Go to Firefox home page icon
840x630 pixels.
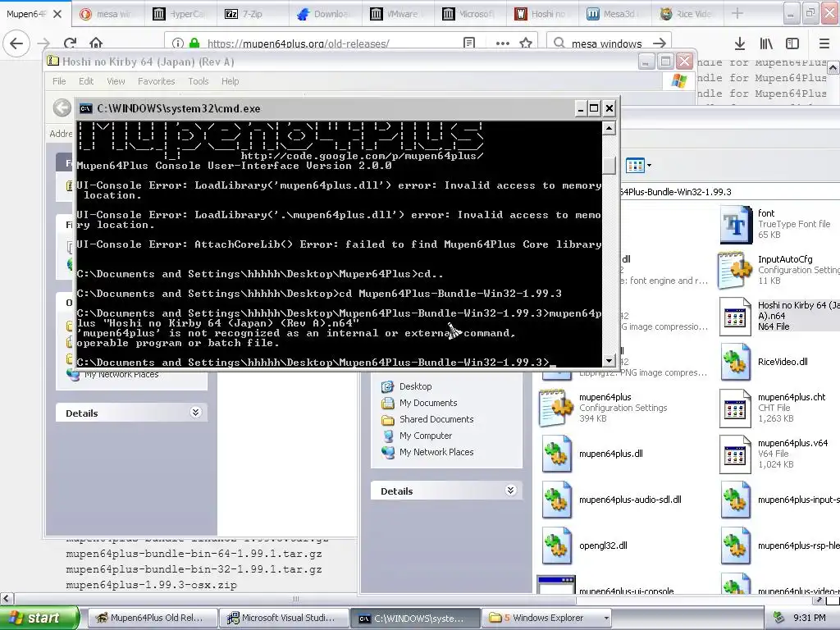coord(96,43)
